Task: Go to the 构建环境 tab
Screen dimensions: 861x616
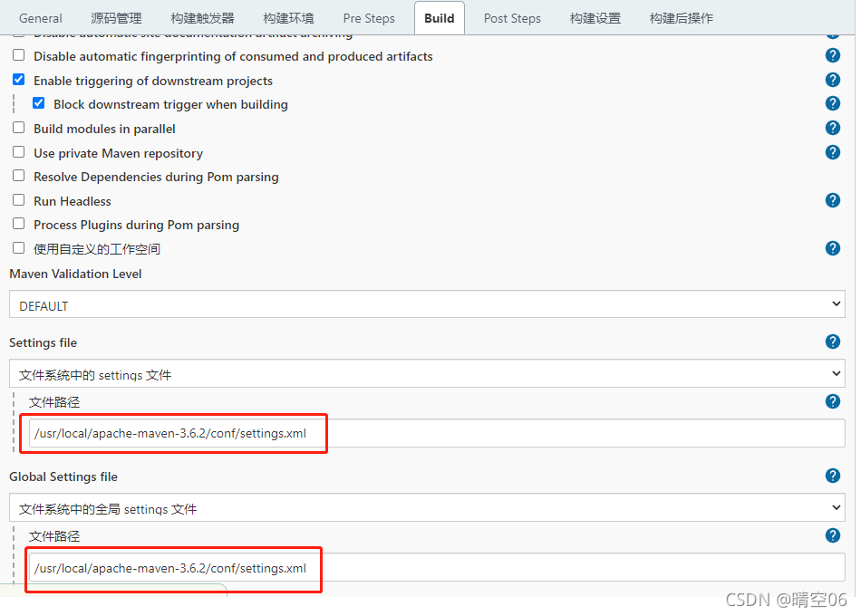Action: point(288,18)
